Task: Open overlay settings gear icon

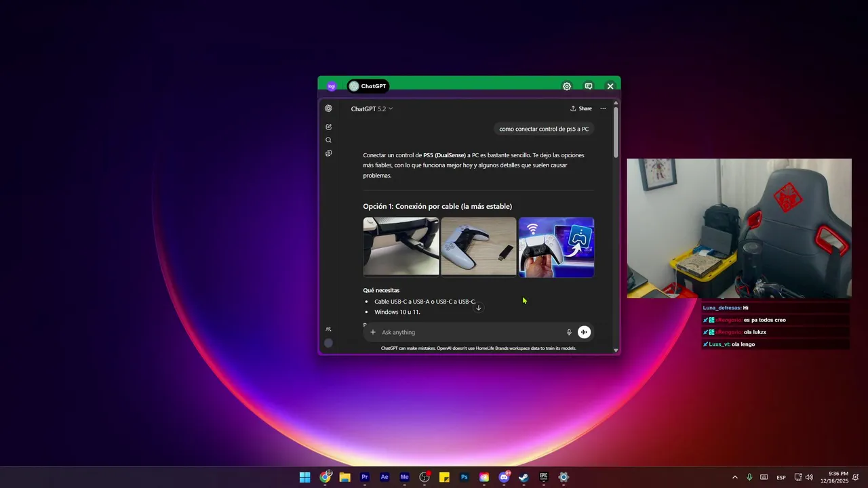Action: [567, 86]
